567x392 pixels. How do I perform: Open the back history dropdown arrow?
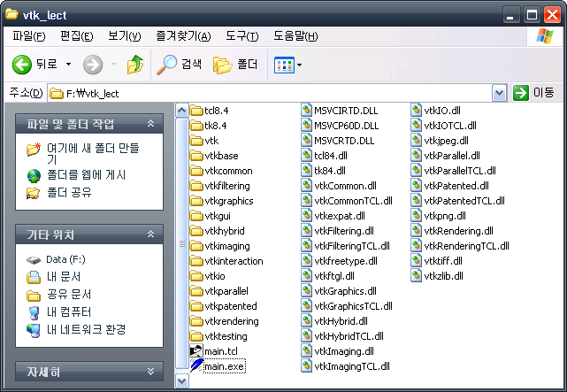[x=68, y=65]
